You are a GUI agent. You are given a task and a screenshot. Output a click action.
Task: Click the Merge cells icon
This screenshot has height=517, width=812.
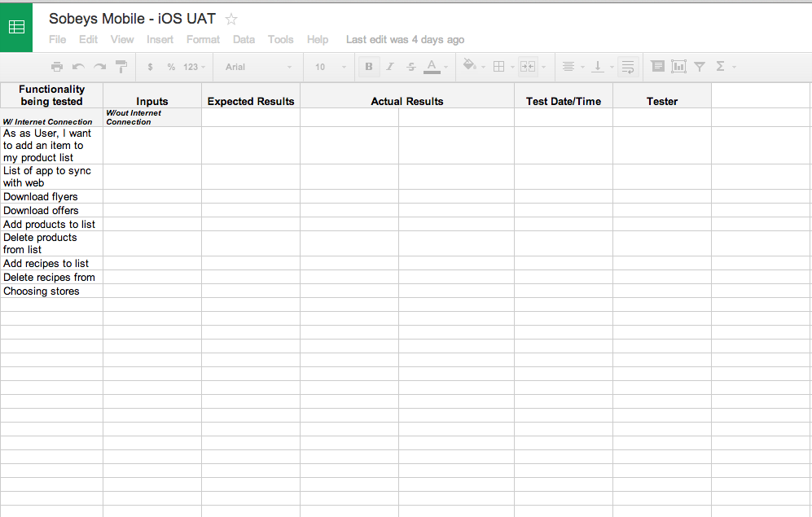(528, 67)
